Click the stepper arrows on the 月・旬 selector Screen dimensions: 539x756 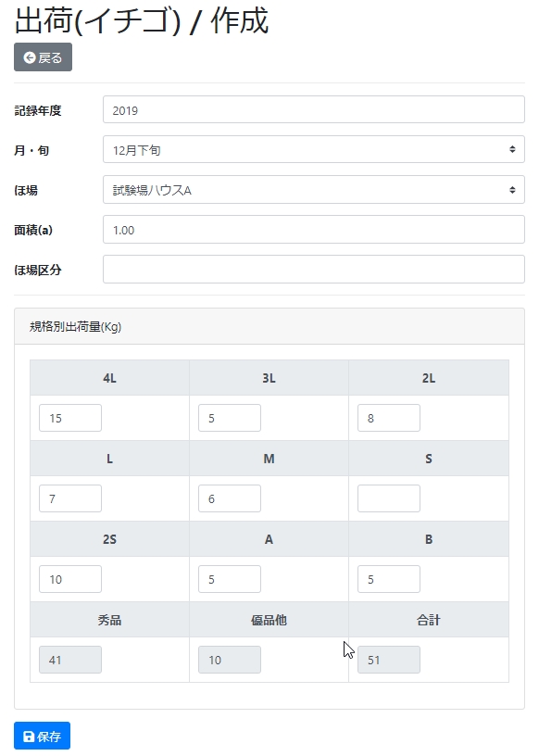(512, 149)
